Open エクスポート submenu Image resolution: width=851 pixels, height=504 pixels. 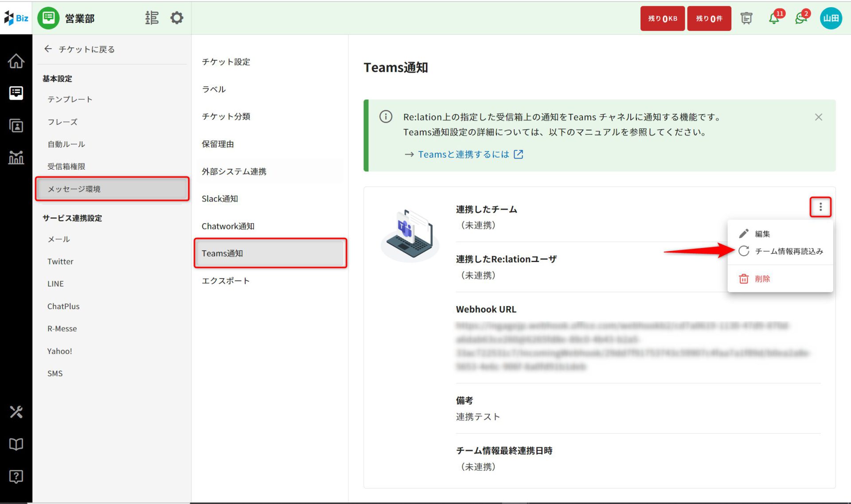pos(226,281)
